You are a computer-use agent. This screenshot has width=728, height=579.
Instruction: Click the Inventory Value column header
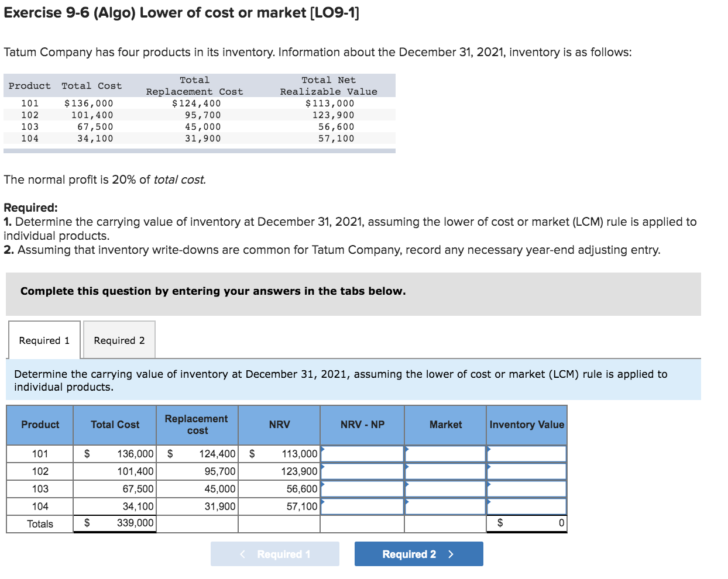coord(527,425)
